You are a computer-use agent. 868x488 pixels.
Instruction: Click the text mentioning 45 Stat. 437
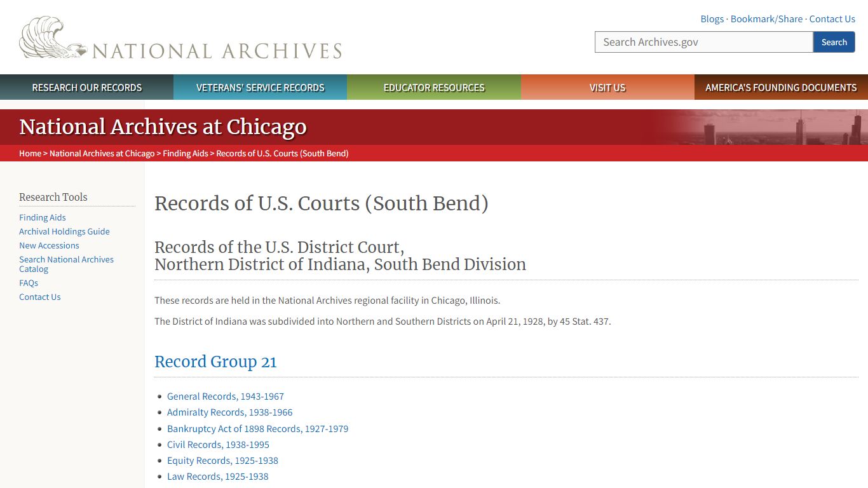point(383,322)
